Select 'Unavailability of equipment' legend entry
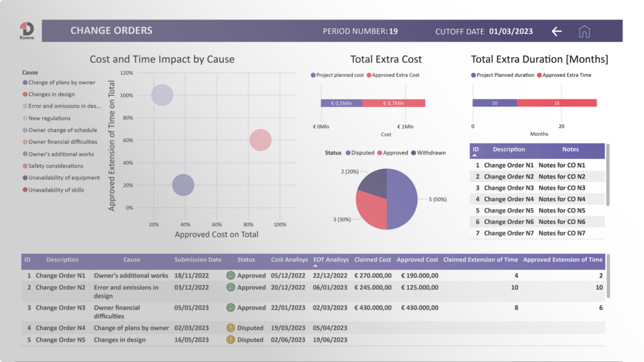This screenshot has width=644, height=362. coord(61,178)
